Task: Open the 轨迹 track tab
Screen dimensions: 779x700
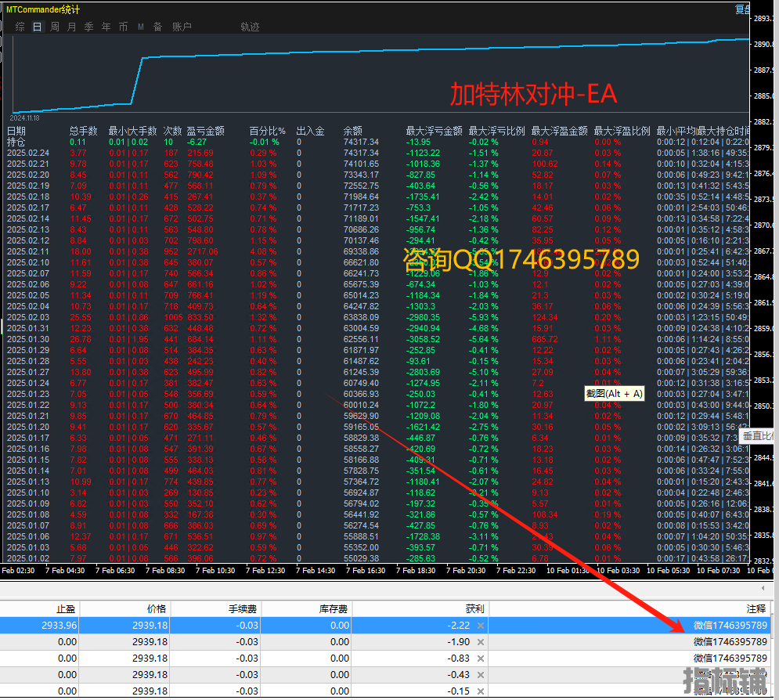Action: [250, 27]
